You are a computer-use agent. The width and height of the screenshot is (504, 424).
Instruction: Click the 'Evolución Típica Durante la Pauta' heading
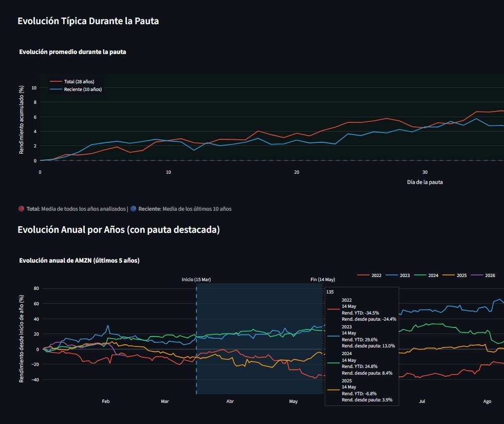(88, 21)
